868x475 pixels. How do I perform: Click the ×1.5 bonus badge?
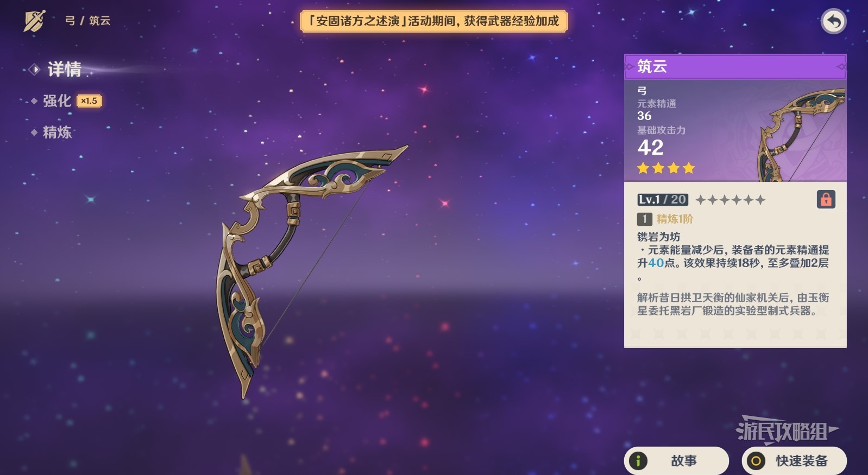tap(89, 101)
